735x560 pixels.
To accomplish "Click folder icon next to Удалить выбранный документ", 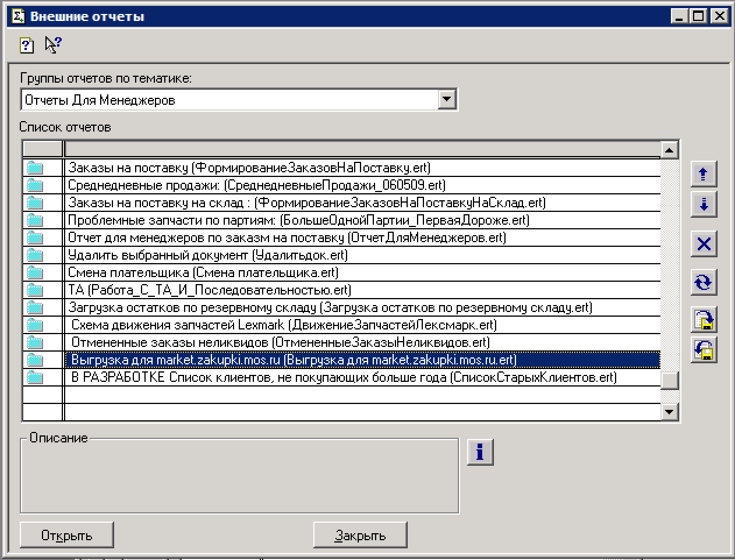I will click(x=35, y=255).
